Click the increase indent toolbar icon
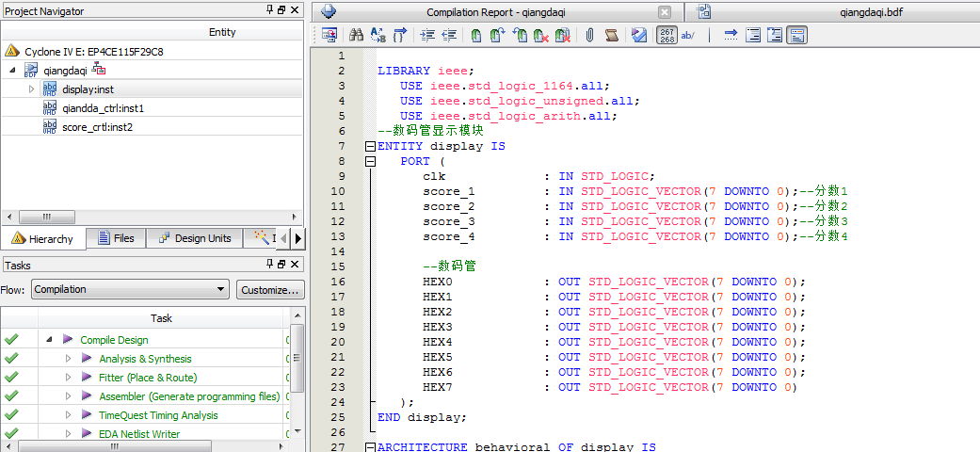The height and width of the screenshot is (452, 980). click(426, 36)
